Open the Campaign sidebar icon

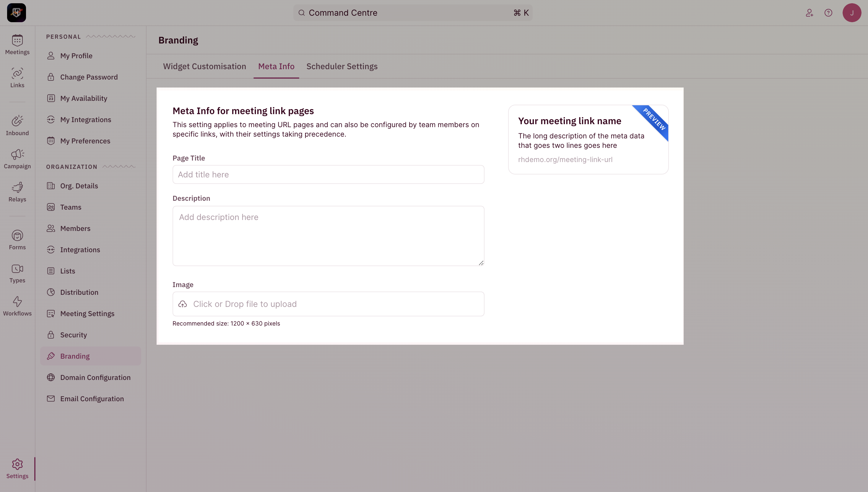17,158
